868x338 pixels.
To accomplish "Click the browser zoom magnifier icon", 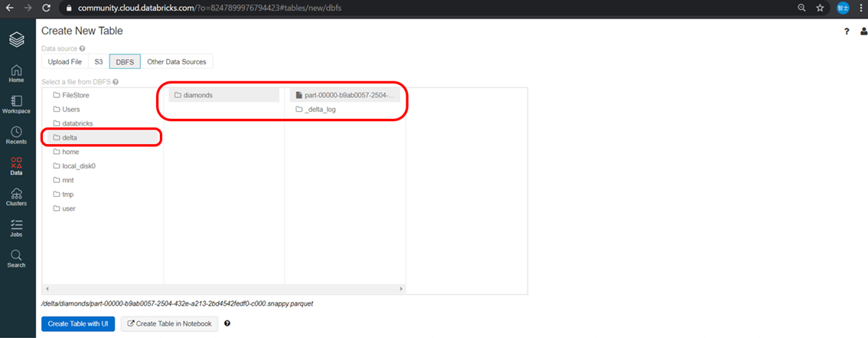I will 801,8.
